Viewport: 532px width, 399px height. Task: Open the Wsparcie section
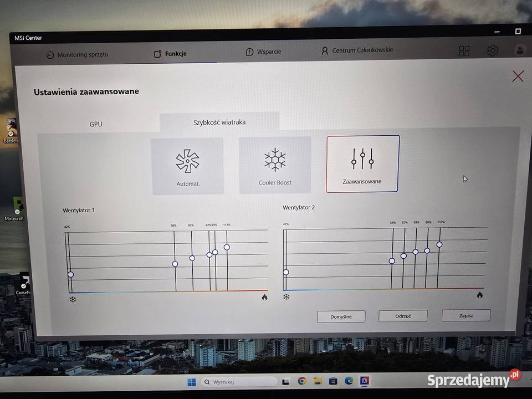tap(264, 52)
